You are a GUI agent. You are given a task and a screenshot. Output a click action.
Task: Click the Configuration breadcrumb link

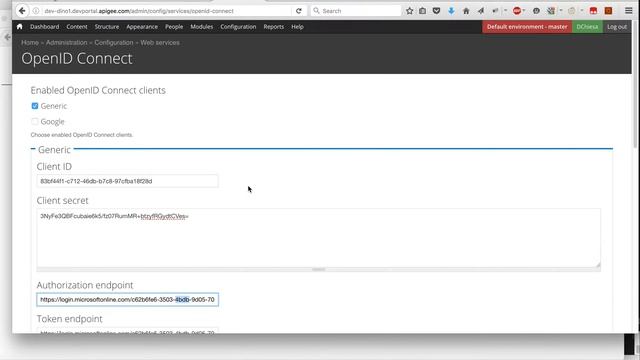click(x=114, y=42)
